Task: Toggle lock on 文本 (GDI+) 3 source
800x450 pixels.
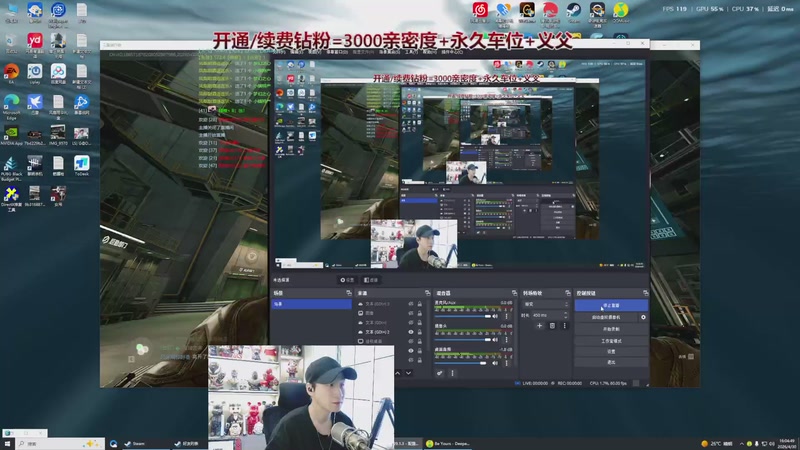Action: click(x=420, y=304)
